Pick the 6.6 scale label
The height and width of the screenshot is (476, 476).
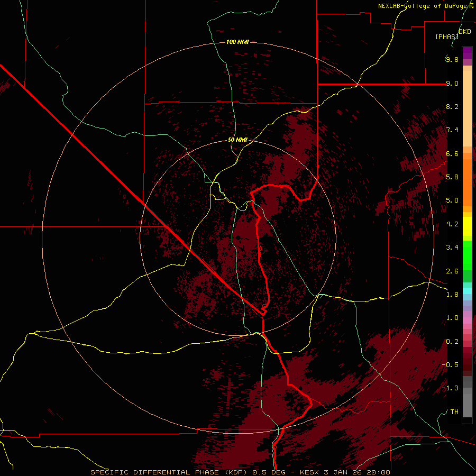(x=452, y=153)
